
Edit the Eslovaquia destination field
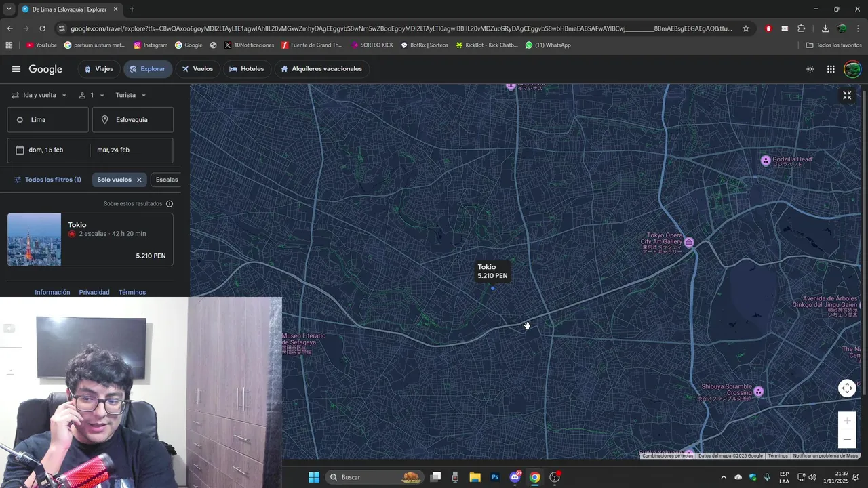[x=133, y=120]
